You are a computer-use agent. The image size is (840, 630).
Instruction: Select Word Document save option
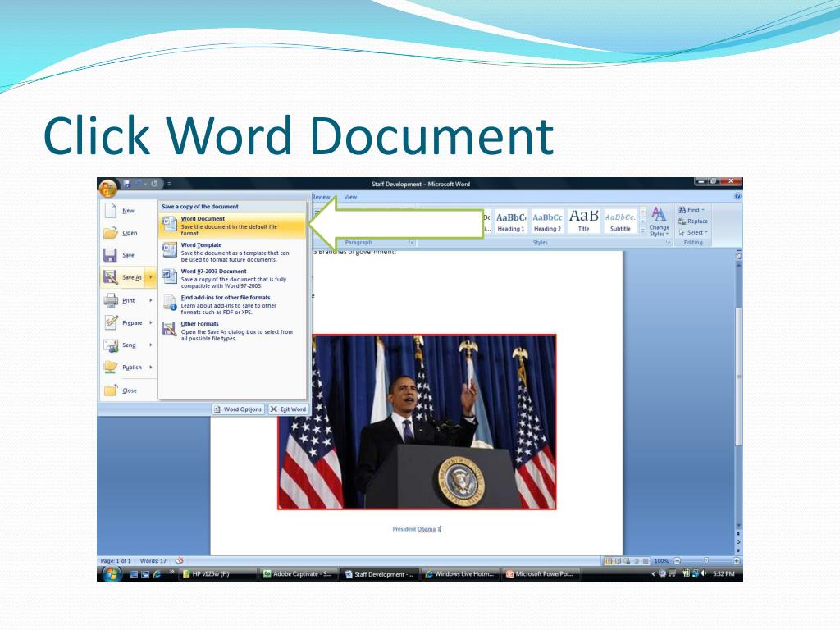(x=232, y=226)
